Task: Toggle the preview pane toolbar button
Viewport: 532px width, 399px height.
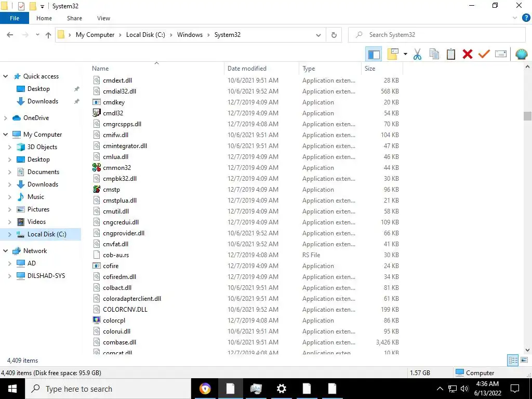Action: (x=374, y=54)
